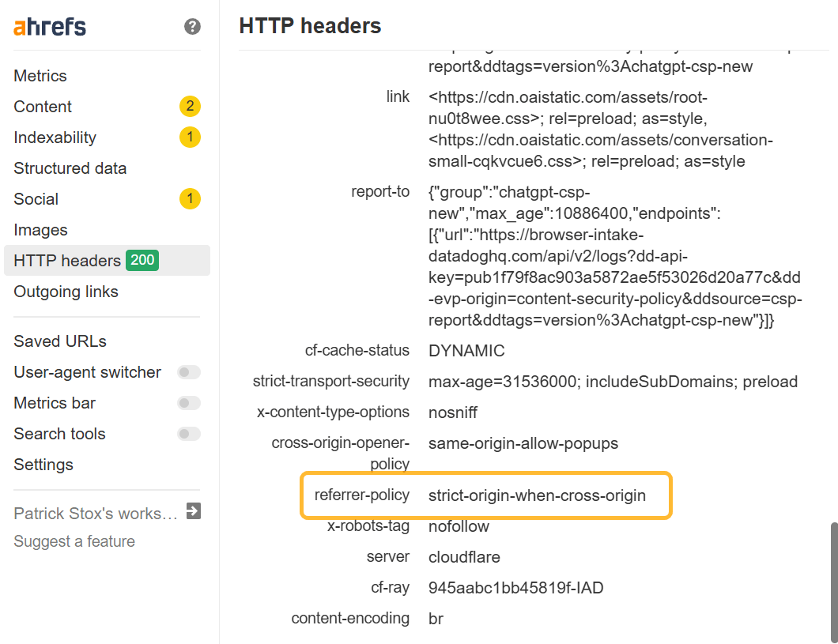Open the Ahrefs help with the question mark icon
Screen dimensions: 838x644
pyautogui.click(x=191, y=26)
